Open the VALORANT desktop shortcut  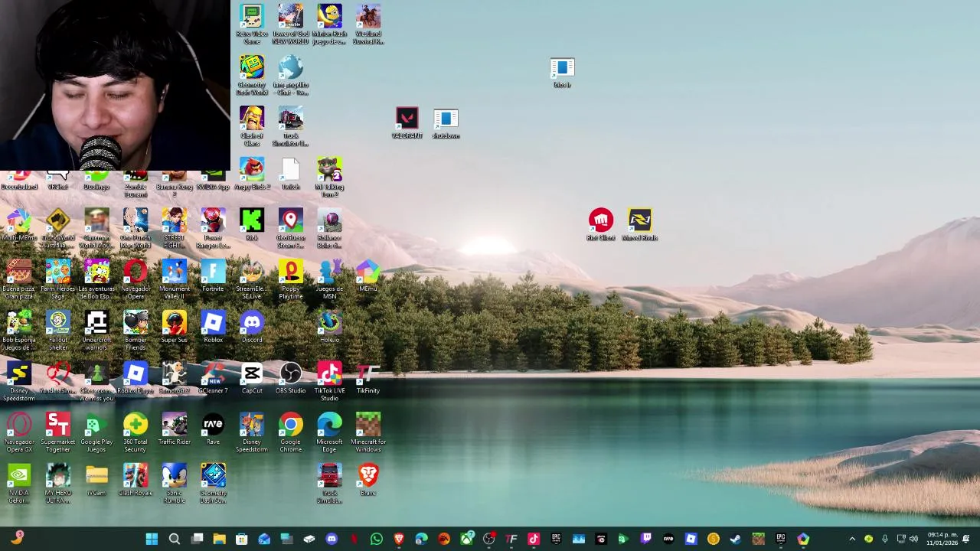(407, 123)
